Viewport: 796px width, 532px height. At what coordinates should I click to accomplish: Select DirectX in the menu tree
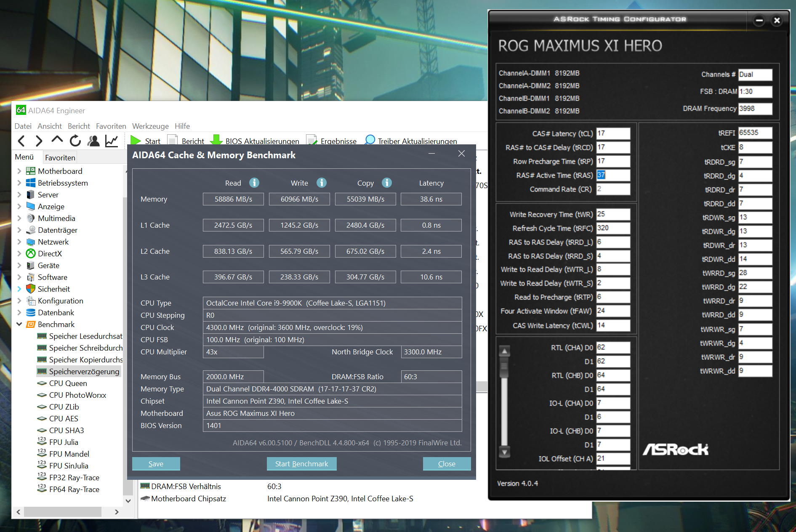(x=50, y=254)
